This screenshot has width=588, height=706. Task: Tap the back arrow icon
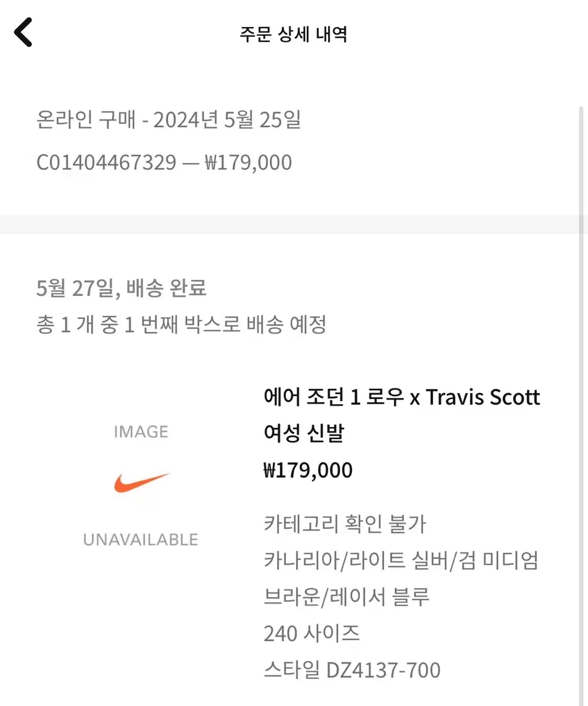[x=24, y=32]
